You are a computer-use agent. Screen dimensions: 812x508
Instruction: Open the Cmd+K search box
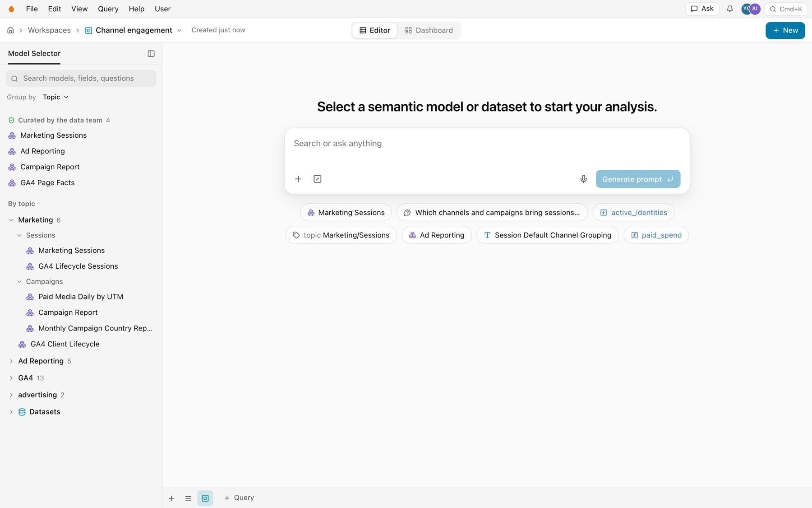click(785, 9)
